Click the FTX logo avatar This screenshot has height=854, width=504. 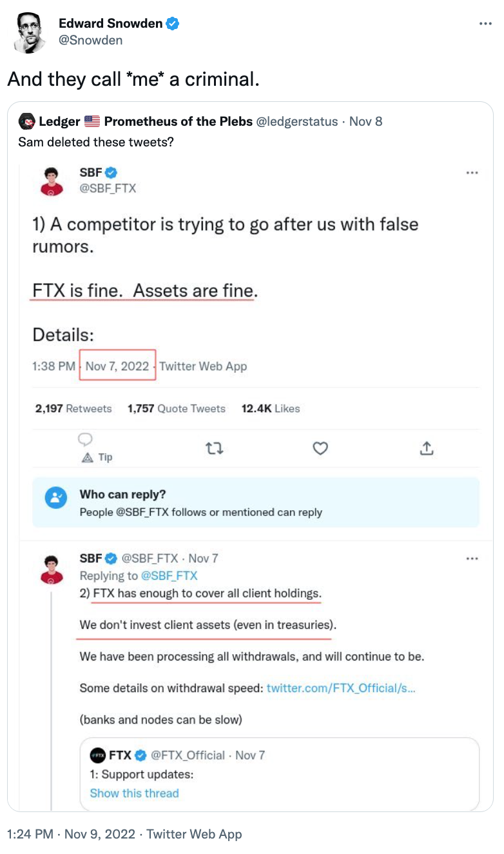(97, 755)
